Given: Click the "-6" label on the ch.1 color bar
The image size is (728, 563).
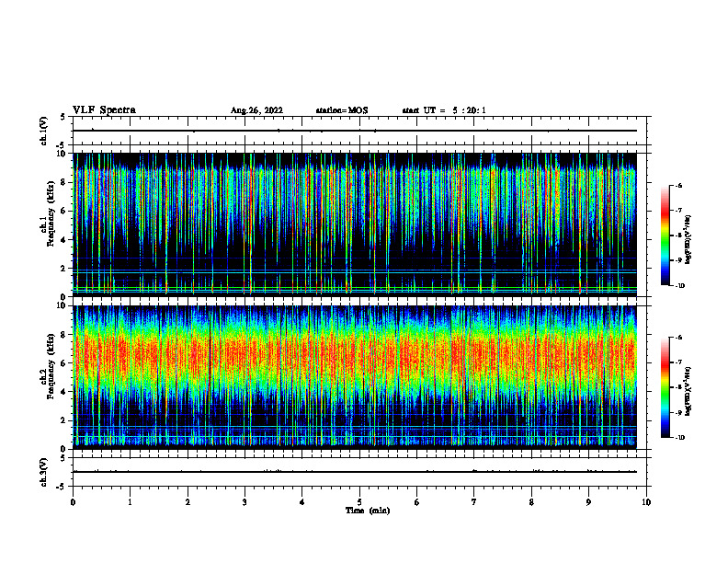Looking at the screenshot, I should (x=677, y=185).
